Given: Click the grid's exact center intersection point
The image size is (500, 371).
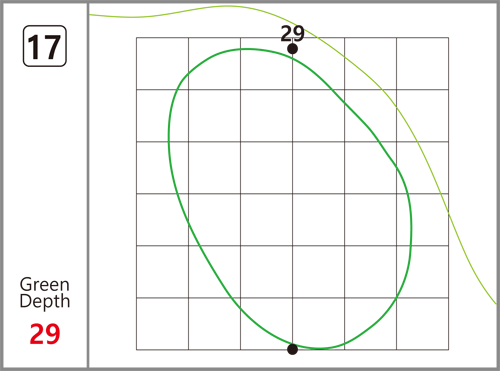Looking at the screenshot, I should pos(292,194).
